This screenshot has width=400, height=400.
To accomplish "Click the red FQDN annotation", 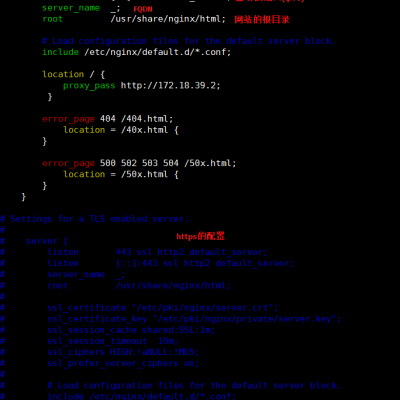I will click(x=143, y=9).
